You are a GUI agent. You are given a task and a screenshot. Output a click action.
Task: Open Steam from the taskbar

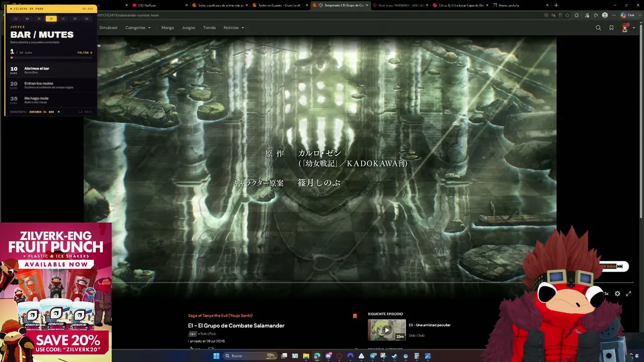point(394,356)
